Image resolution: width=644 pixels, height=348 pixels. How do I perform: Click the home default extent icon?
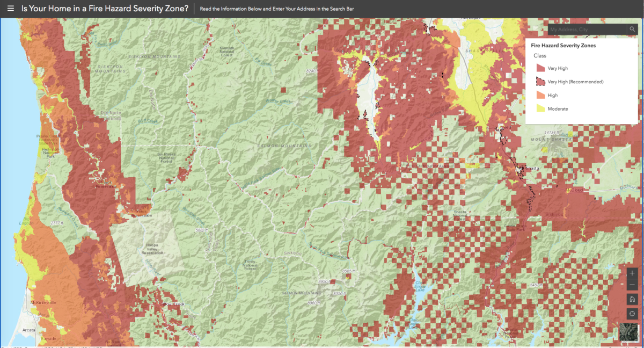tap(632, 300)
